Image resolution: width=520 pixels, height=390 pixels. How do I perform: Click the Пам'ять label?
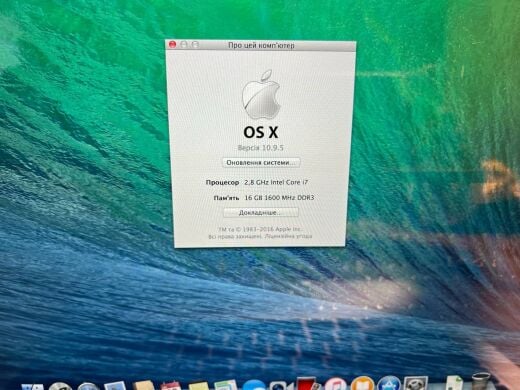click(x=226, y=198)
